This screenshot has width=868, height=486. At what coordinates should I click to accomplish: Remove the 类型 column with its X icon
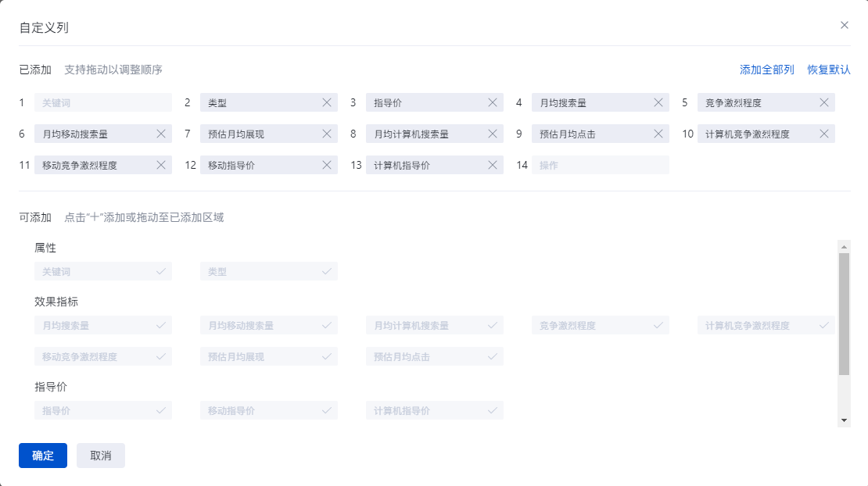point(327,102)
